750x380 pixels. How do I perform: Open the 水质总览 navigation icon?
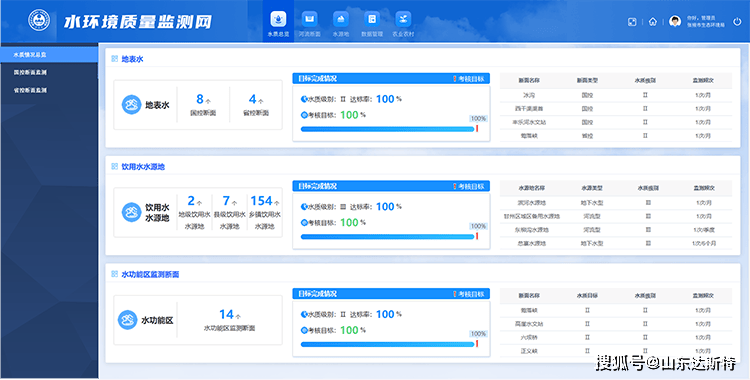pyautogui.click(x=278, y=19)
